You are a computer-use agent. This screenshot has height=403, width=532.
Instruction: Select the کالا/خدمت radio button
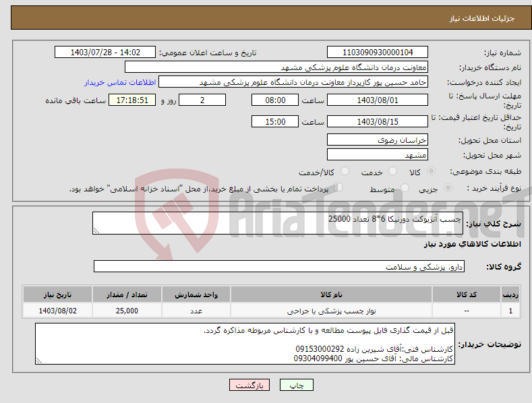pos(345,171)
